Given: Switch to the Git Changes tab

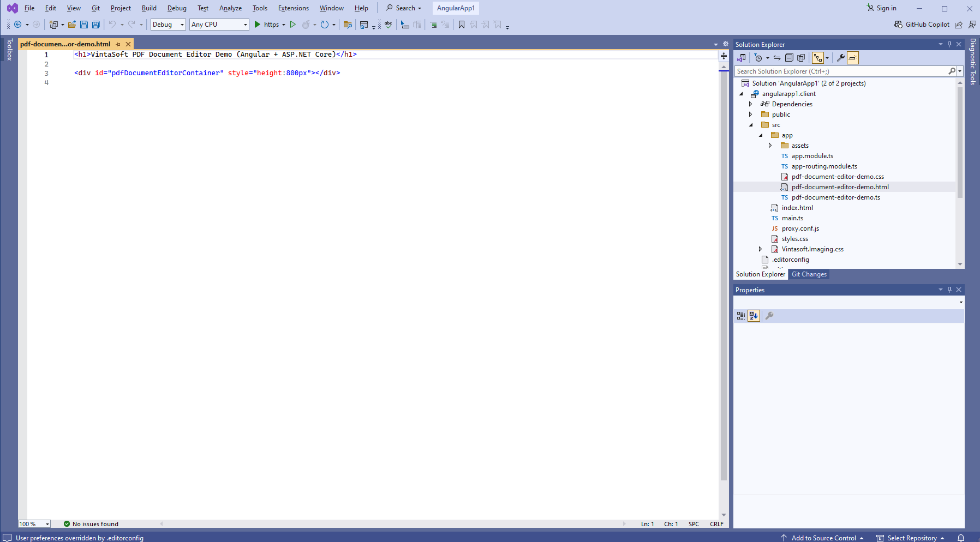Looking at the screenshot, I should tap(809, 274).
